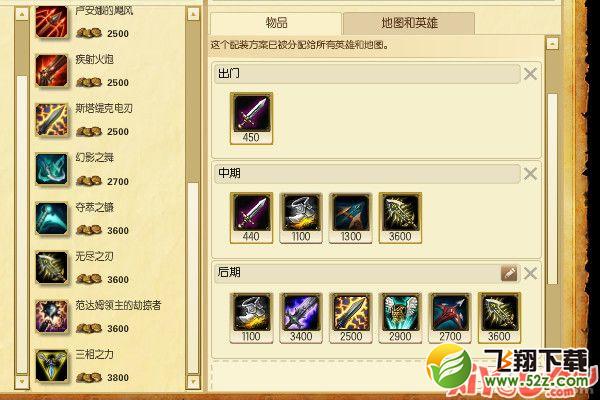Pick the 幻影之舞 item icon
600x400 pixels.
pyautogui.click(x=51, y=169)
